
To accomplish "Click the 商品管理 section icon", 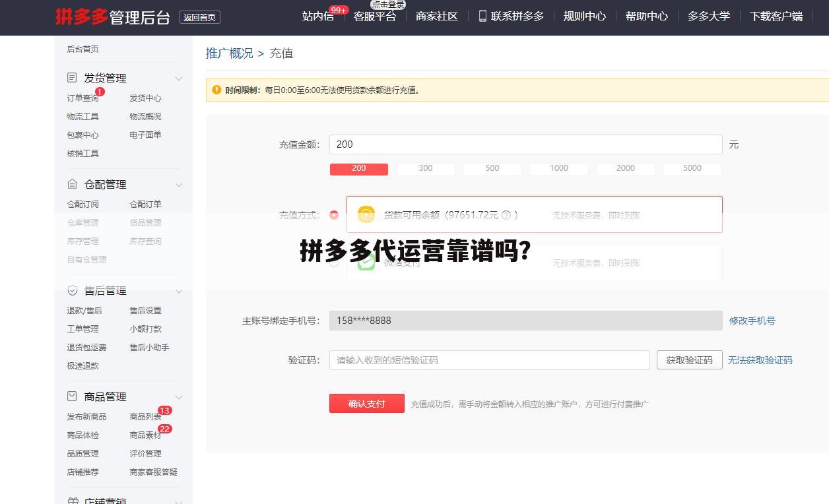I will 71,396.
